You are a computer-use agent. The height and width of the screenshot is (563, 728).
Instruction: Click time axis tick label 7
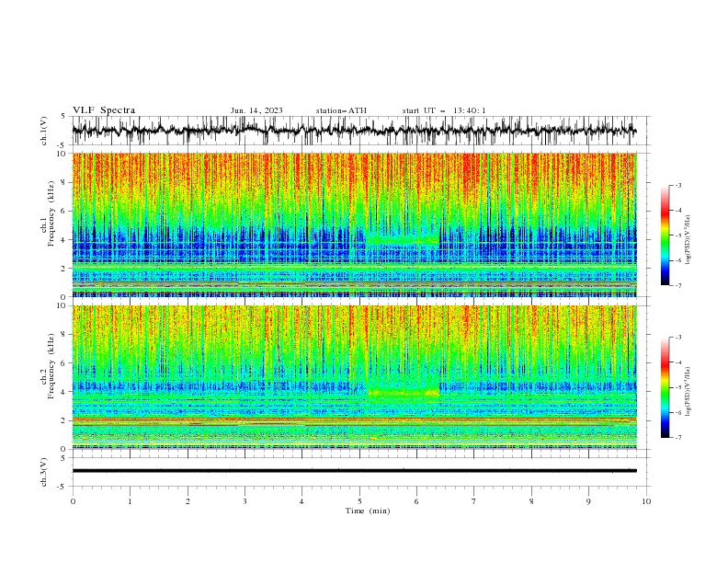[474, 501]
